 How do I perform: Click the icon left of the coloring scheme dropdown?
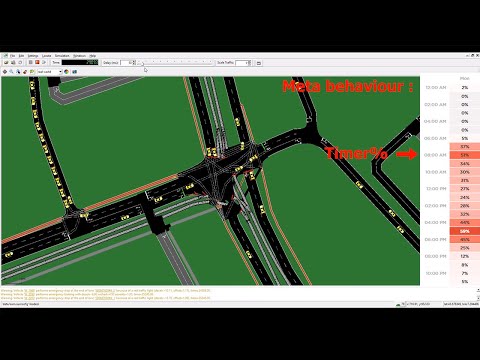[32, 72]
